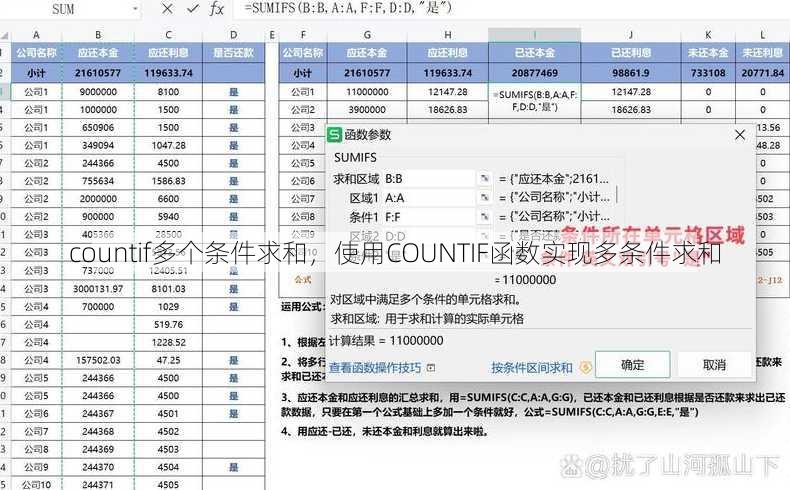Select cell with value 9000000

coord(98,92)
